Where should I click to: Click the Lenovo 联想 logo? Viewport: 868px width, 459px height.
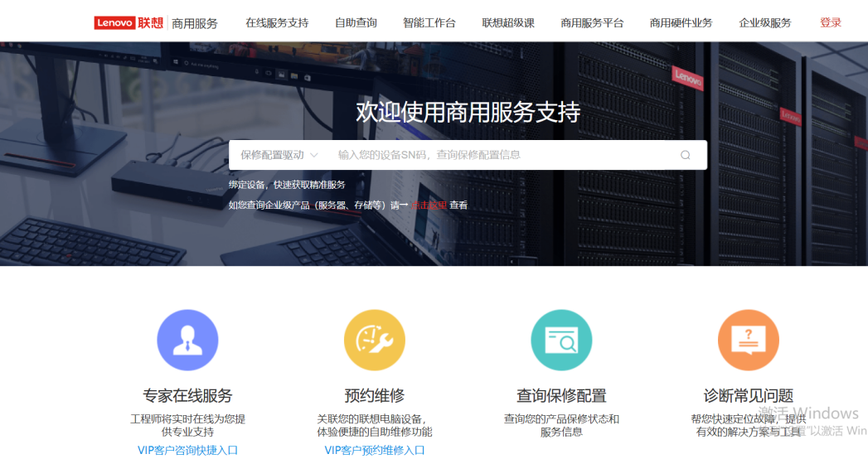[x=129, y=22]
